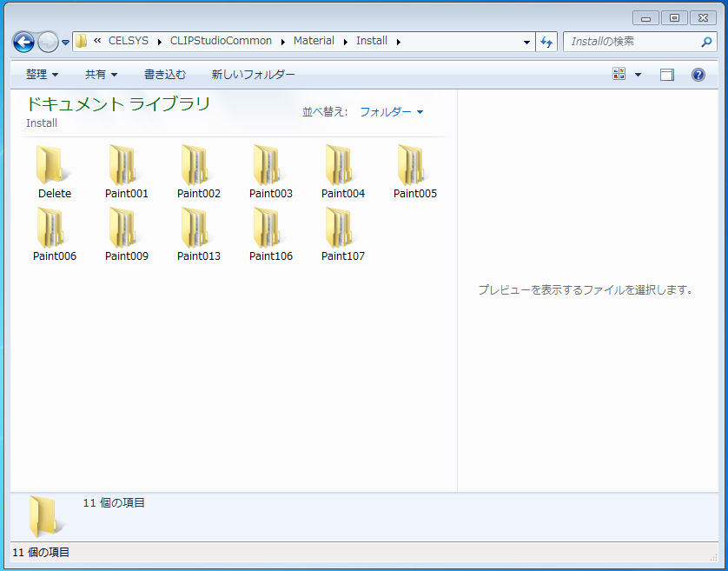Click the change view icon
Image resolution: width=728 pixels, height=571 pixels.
click(619, 75)
